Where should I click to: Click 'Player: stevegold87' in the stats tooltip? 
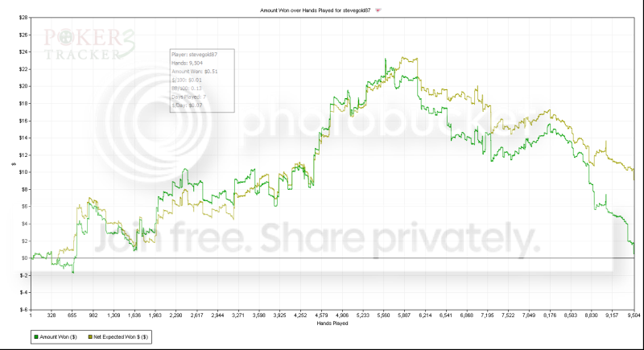point(194,54)
